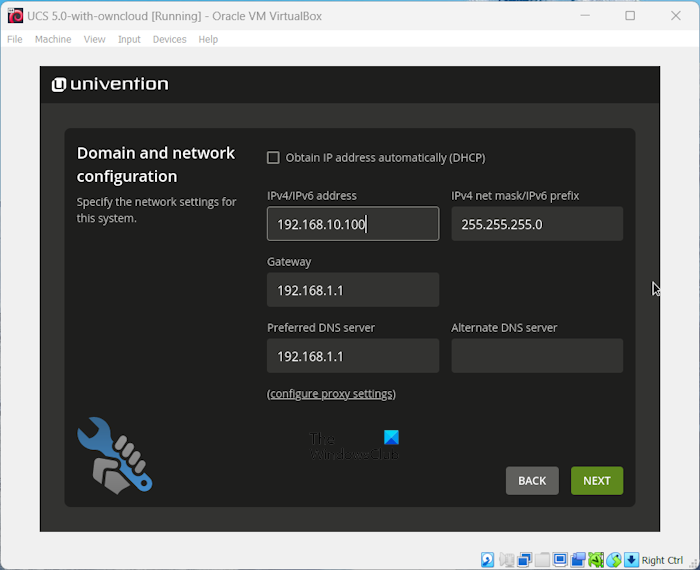Viewport: 700px width, 570px height.
Task: Open the Input menu
Action: tap(129, 39)
